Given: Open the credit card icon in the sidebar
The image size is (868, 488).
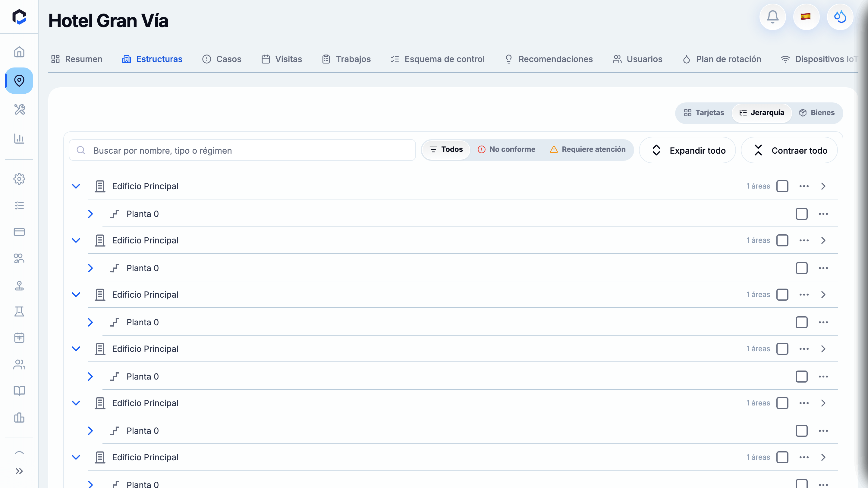Looking at the screenshot, I should coord(19,232).
